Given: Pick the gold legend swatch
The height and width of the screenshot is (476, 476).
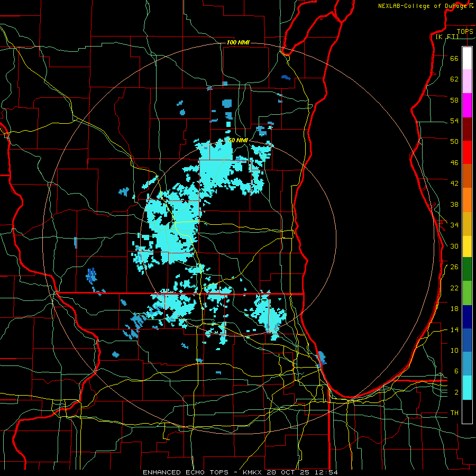Looking at the screenshot, I should pyautogui.click(x=467, y=224).
